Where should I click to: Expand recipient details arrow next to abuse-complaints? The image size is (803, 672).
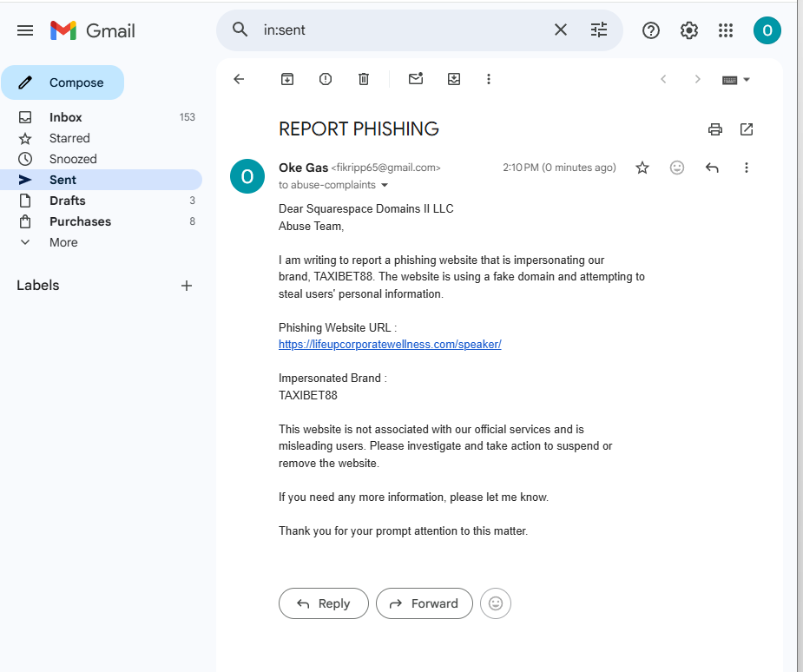point(385,185)
